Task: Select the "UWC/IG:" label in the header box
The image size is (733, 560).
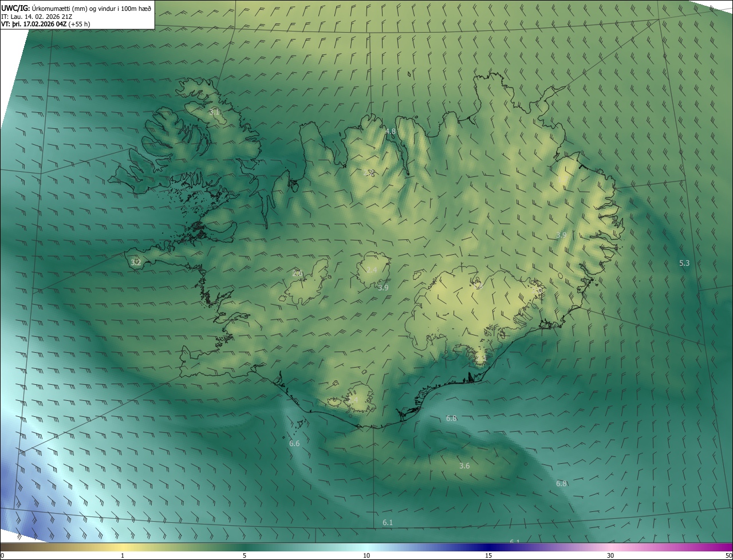Action: 15,7
